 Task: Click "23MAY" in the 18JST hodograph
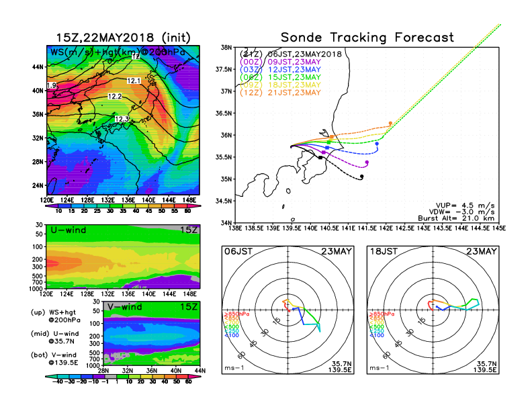482,251
